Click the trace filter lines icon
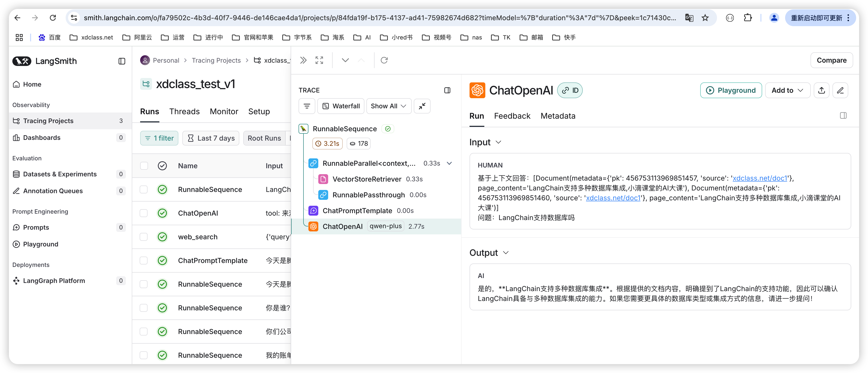This screenshot has width=868, height=373. coord(307,106)
